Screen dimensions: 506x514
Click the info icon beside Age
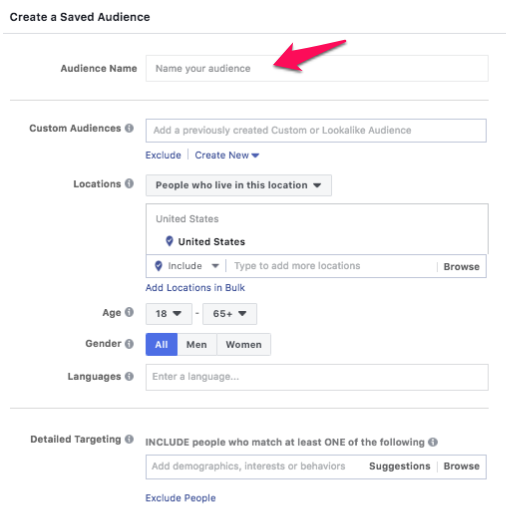(x=129, y=312)
